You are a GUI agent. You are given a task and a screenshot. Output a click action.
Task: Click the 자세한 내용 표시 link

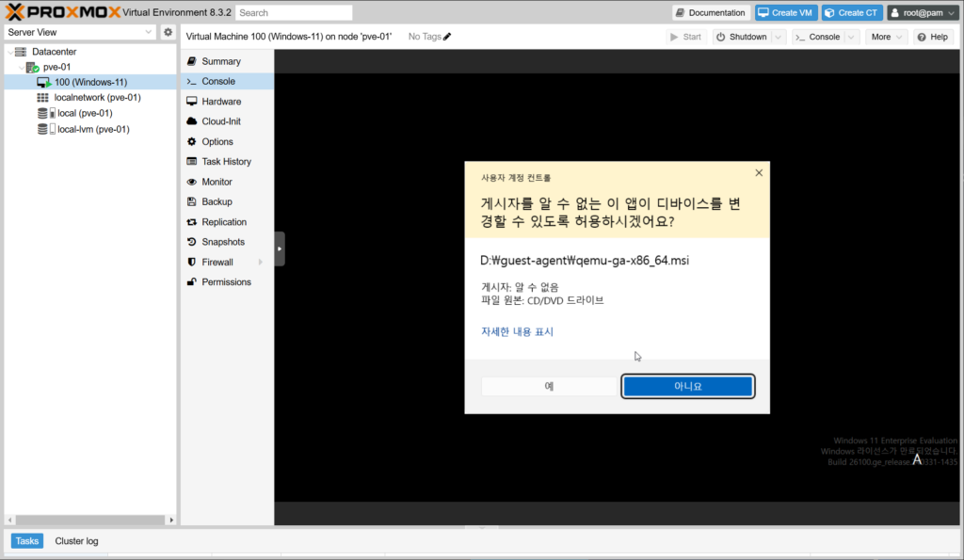coord(517,331)
